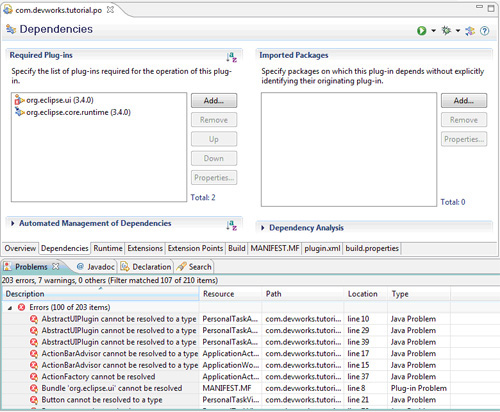Click the debug bug icon in the header
Viewport: 500px width, 412px height.
(446, 31)
